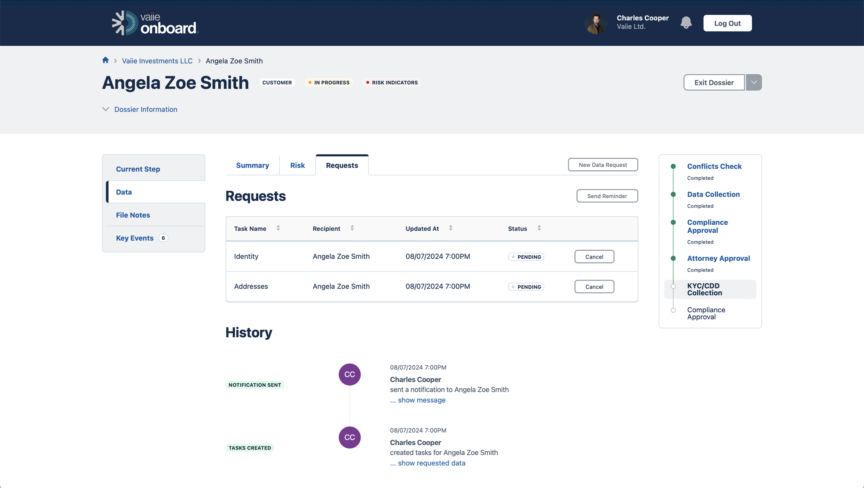Open Key Events in left sidebar
864x488 pixels.
135,238
